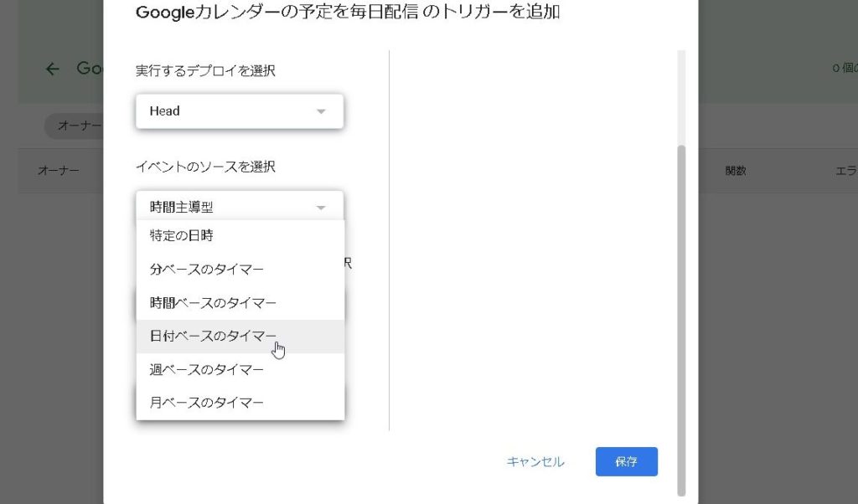This screenshot has height=504, width=858.
Task: Click the 関数 column header
Action: click(x=736, y=171)
